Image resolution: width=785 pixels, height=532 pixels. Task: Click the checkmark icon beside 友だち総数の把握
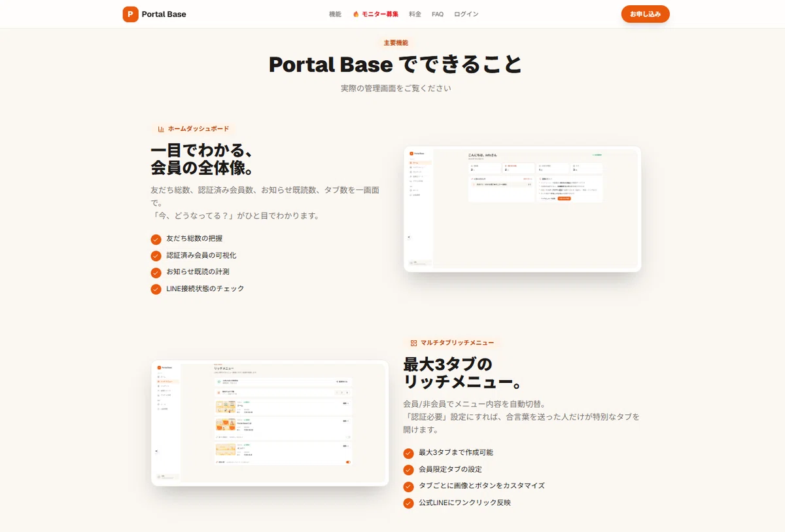(x=156, y=239)
